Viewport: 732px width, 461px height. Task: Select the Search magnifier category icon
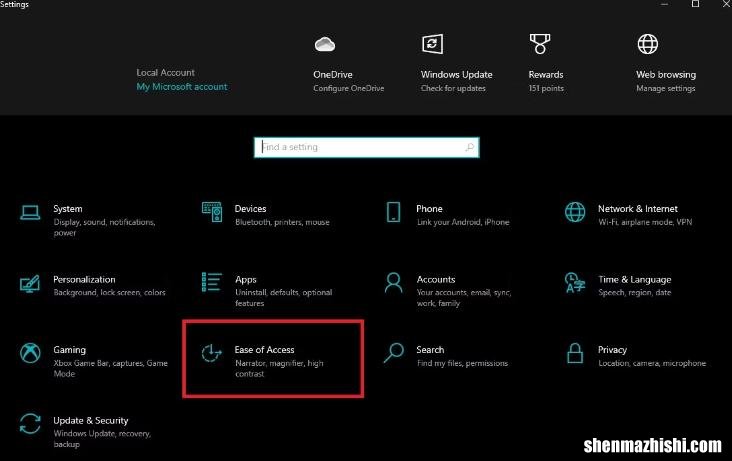tap(394, 353)
